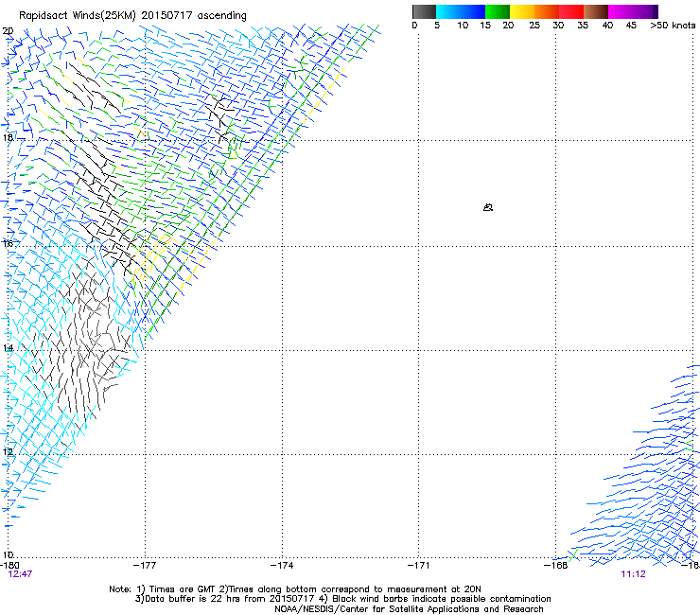The width and height of the screenshot is (700, 615).
Task: Click legend tick label 25
Action: (534, 26)
